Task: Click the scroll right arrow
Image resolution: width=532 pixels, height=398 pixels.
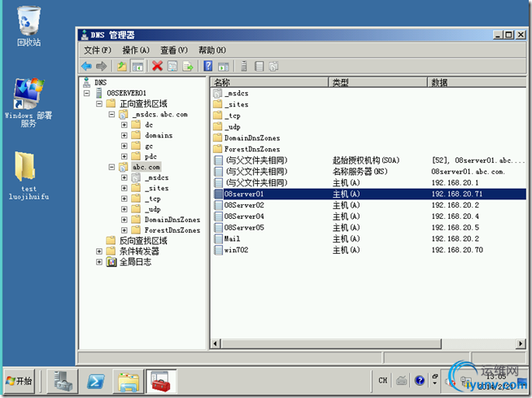Action: coord(521,343)
